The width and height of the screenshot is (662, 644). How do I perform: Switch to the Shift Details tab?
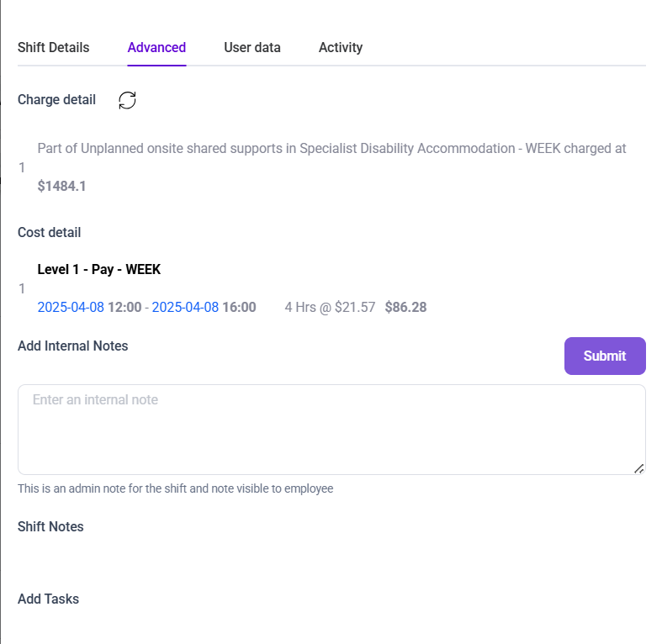click(x=53, y=47)
